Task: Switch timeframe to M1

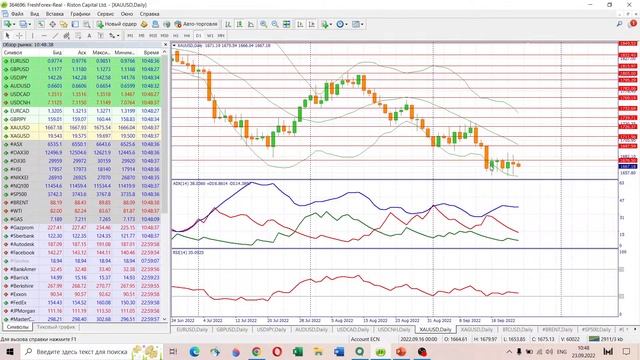Action: point(130,36)
